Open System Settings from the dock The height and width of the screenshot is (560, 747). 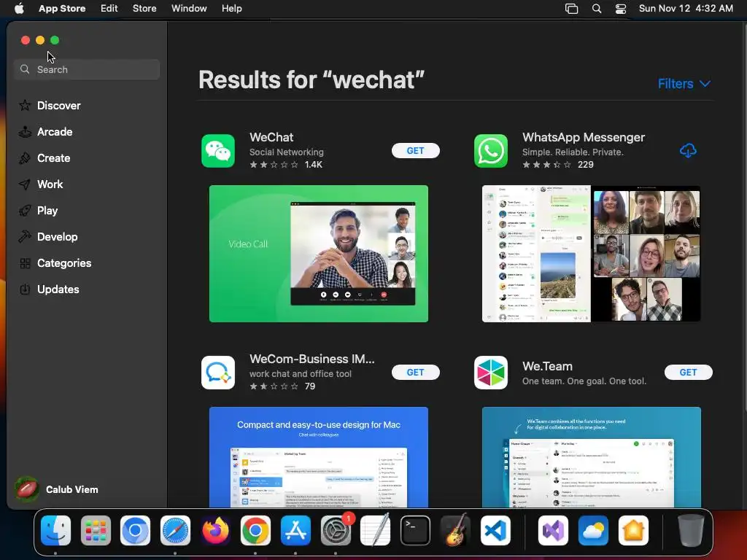336,530
